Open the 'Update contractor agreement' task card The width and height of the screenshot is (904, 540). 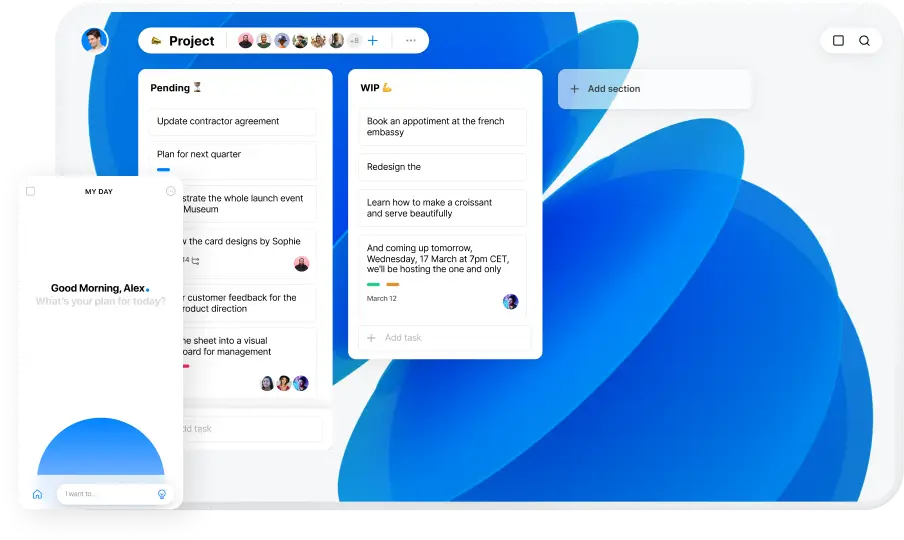[233, 122]
